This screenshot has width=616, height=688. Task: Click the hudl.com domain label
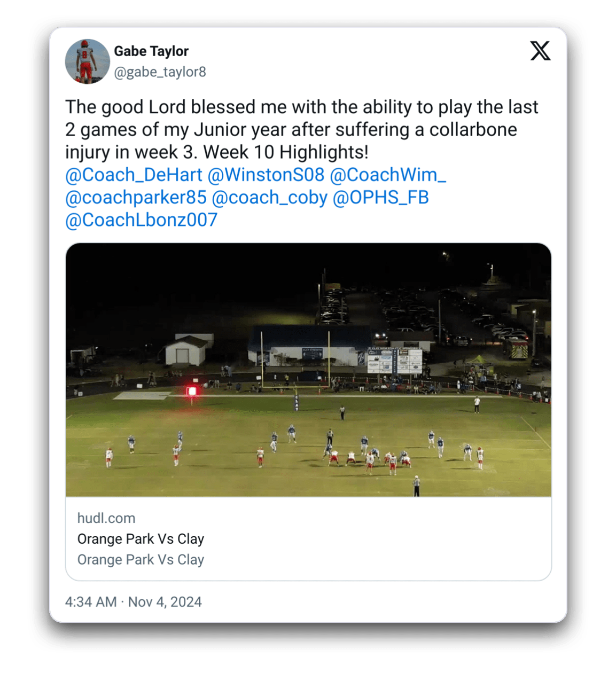[x=106, y=518]
